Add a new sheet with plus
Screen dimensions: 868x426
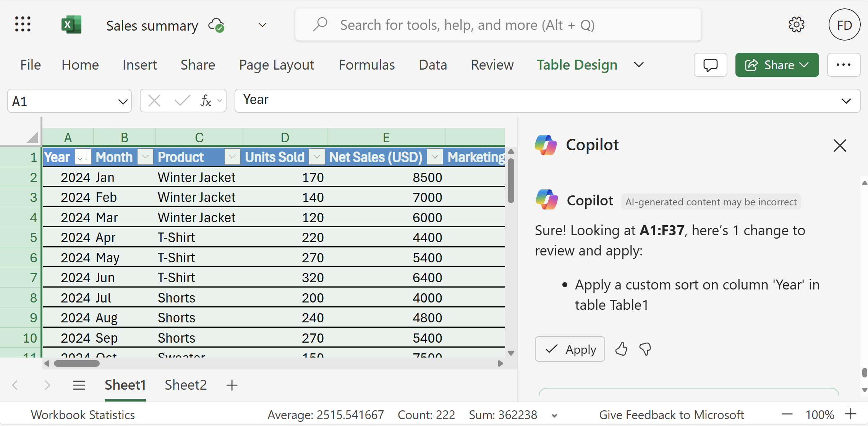click(232, 385)
